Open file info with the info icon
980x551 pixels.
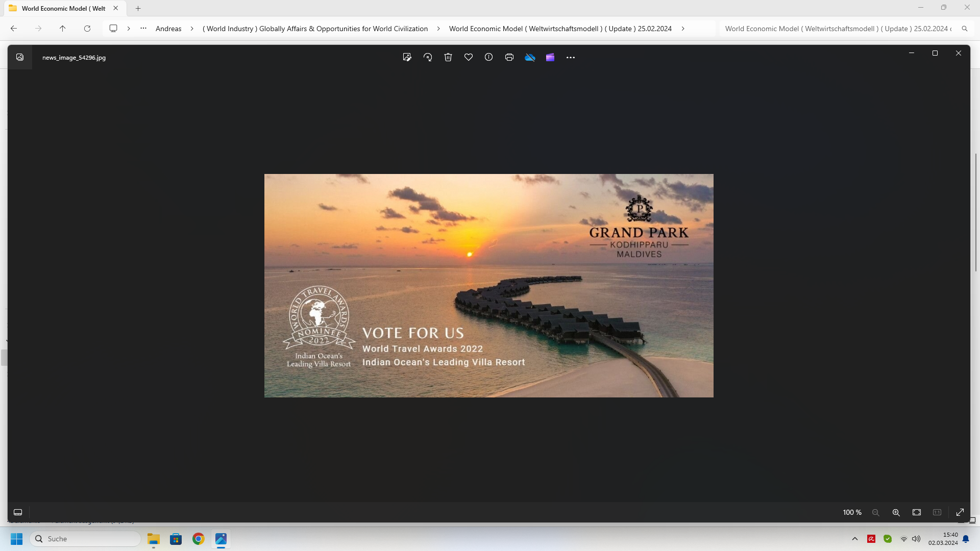[x=489, y=57]
